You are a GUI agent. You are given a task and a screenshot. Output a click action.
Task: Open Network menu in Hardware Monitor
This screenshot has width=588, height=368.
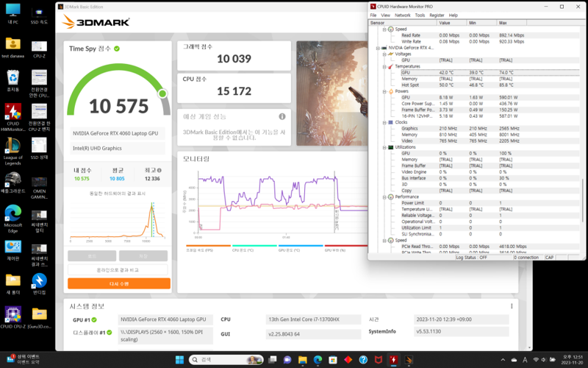tap(402, 15)
